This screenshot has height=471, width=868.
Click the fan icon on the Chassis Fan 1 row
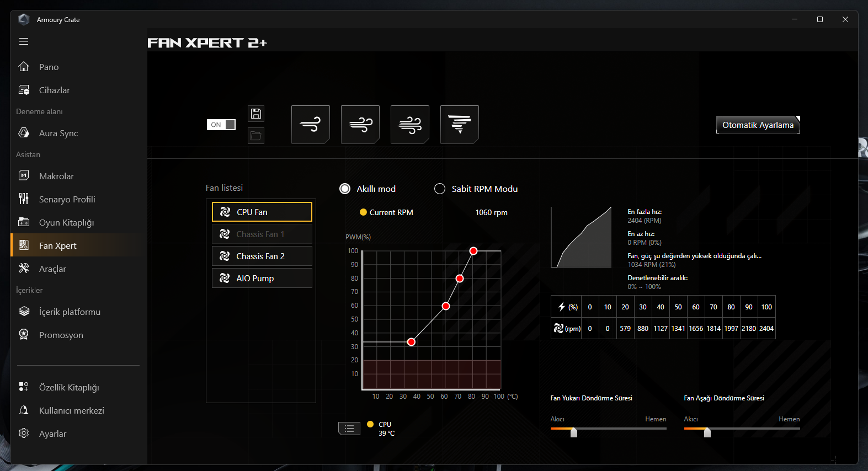pyautogui.click(x=225, y=234)
